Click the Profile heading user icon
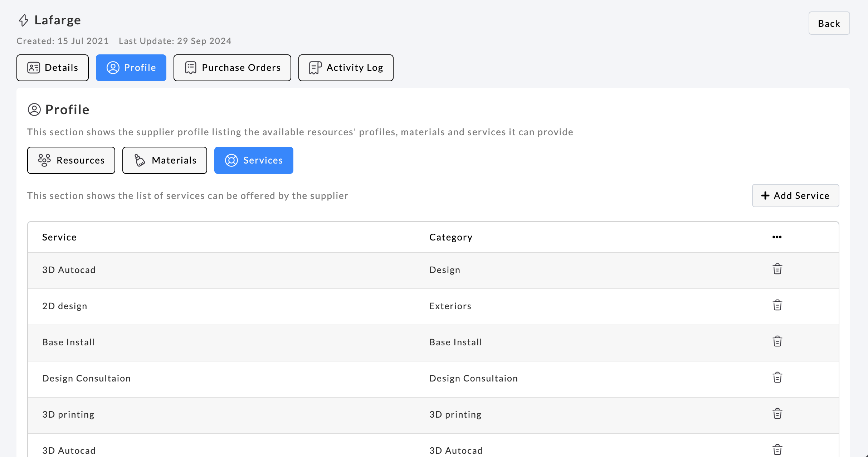The height and width of the screenshot is (457, 868). pyautogui.click(x=34, y=110)
